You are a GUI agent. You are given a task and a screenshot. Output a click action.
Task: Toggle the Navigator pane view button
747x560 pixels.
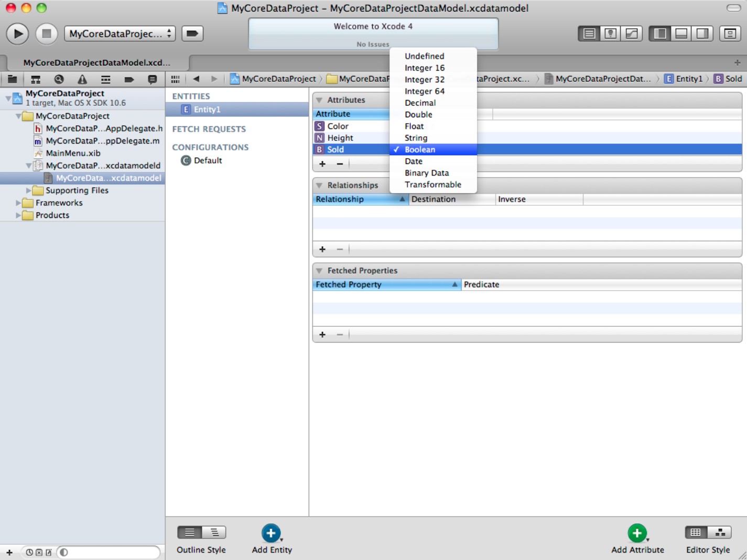(x=659, y=34)
